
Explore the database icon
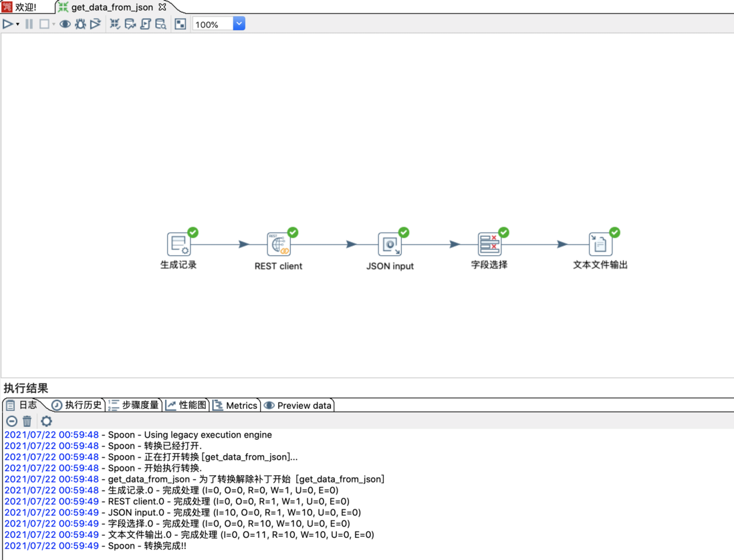(x=160, y=24)
